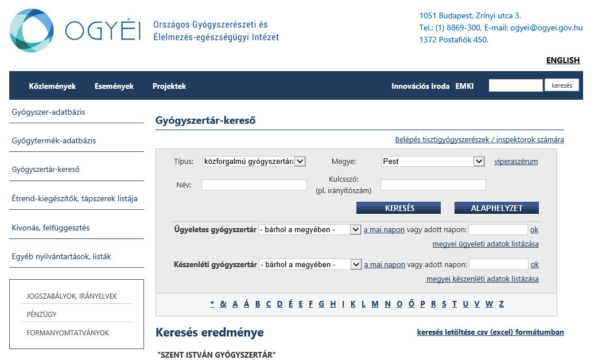The width and height of the screenshot is (598, 364).
Task: Expand the Típus dropdown
Action: [x=254, y=162]
